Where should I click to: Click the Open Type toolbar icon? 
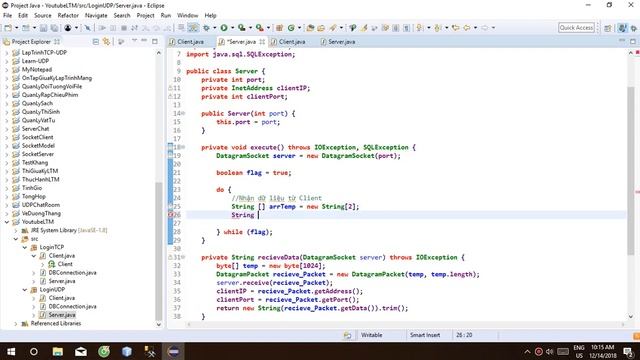click(311, 28)
